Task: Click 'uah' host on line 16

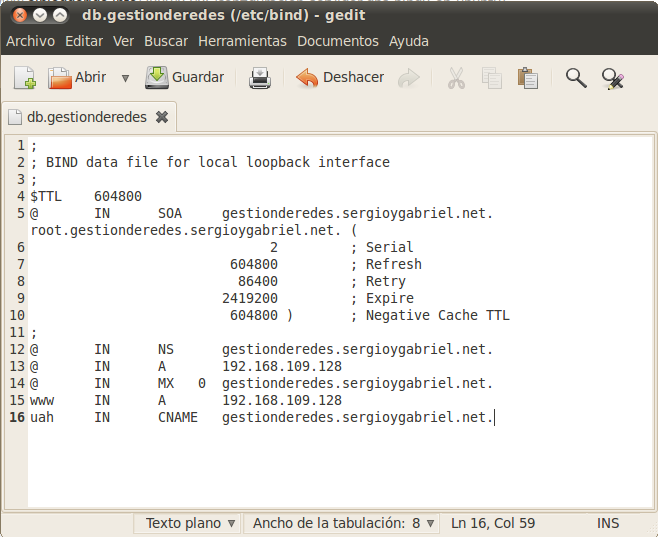Action: click(x=42, y=417)
